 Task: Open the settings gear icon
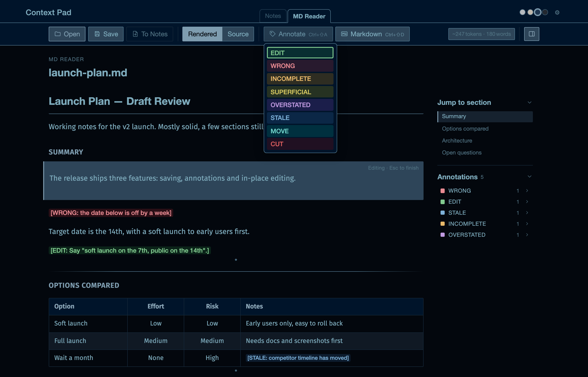[x=557, y=12]
